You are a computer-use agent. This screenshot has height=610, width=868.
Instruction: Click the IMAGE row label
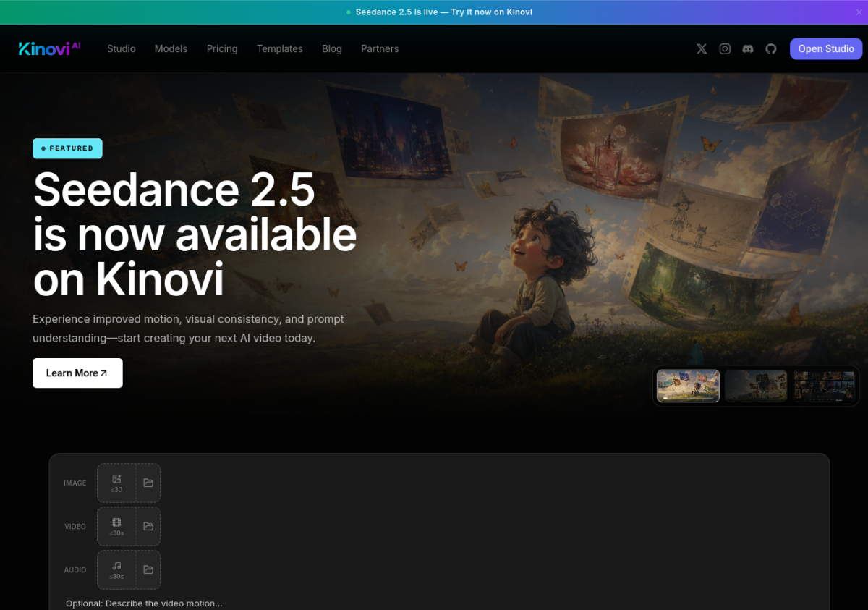click(x=75, y=483)
